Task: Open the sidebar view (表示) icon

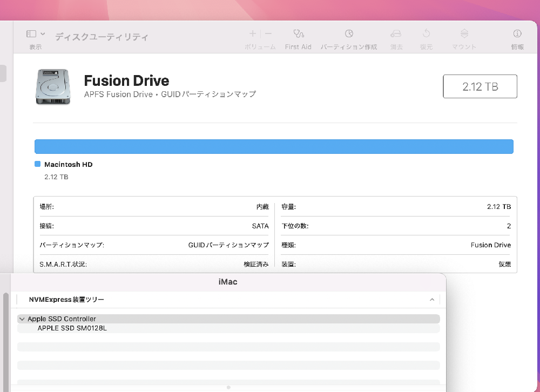Action: click(x=31, y=33)
